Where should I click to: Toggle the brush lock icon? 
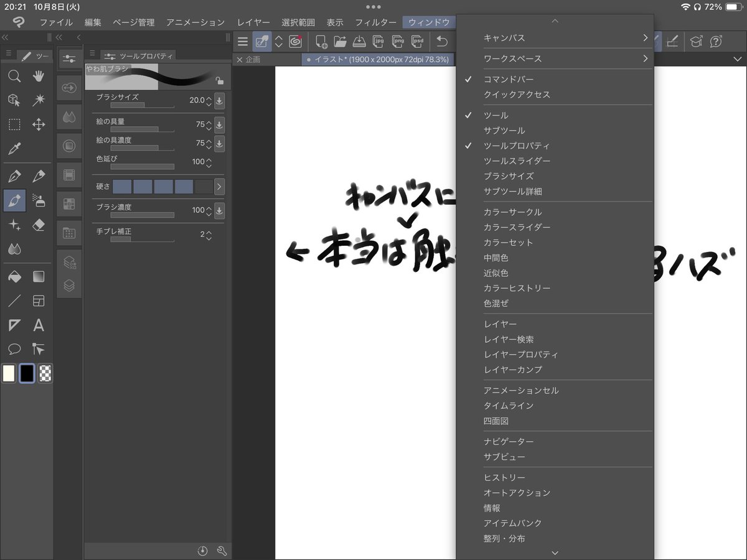tap(219, 80)
